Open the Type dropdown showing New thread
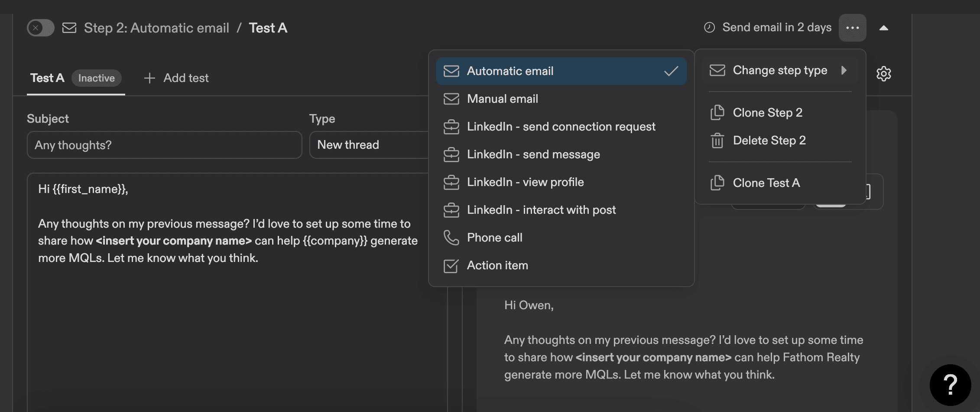The height and width of the screenshot is (412, 980). [x=369, y=145]
